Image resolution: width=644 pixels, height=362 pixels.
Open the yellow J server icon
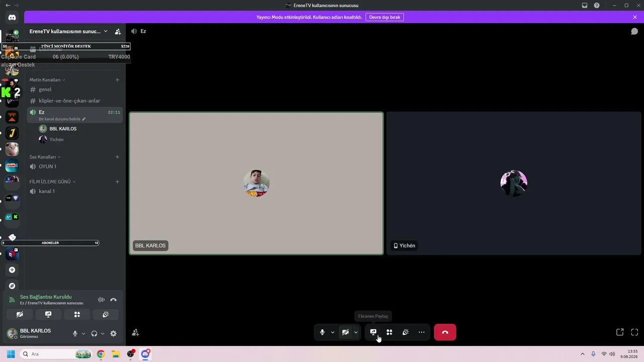point(12,133)
